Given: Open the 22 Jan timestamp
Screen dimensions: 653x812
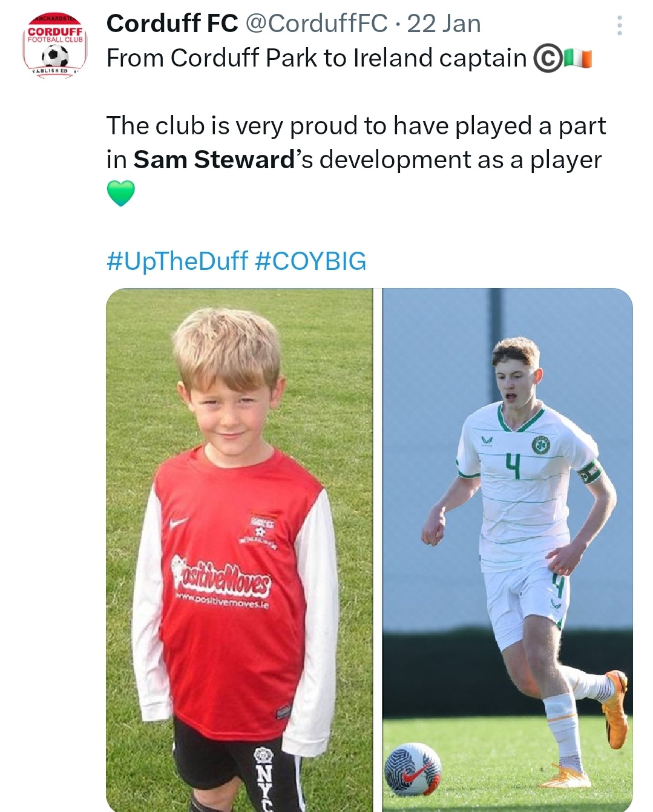Looking at the screenshot, I should [x=444, y=24].
